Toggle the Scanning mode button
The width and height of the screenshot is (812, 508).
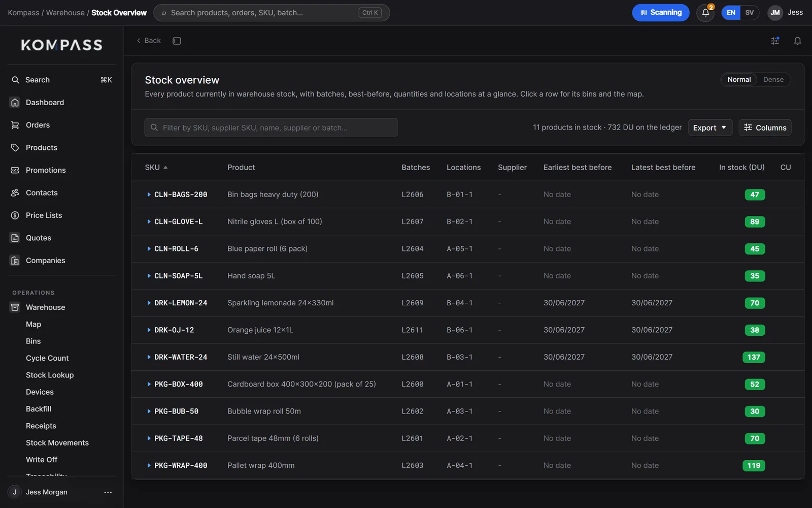(x=661, y=13)
